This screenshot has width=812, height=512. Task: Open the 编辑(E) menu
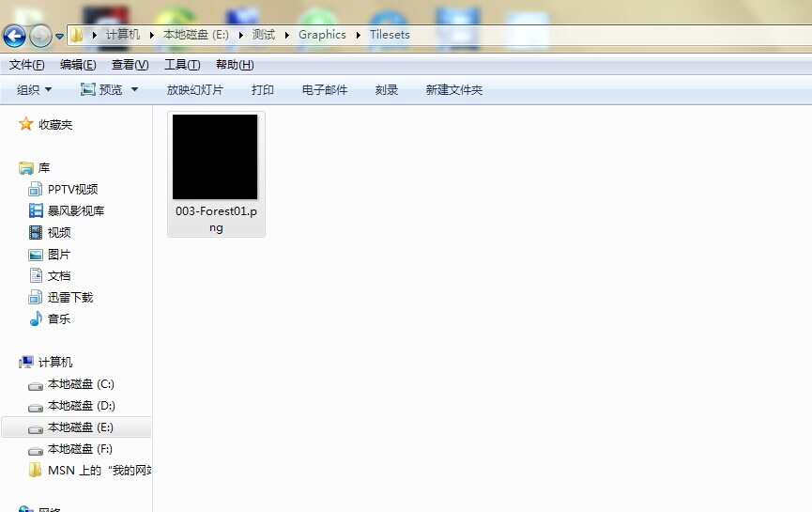78,65
